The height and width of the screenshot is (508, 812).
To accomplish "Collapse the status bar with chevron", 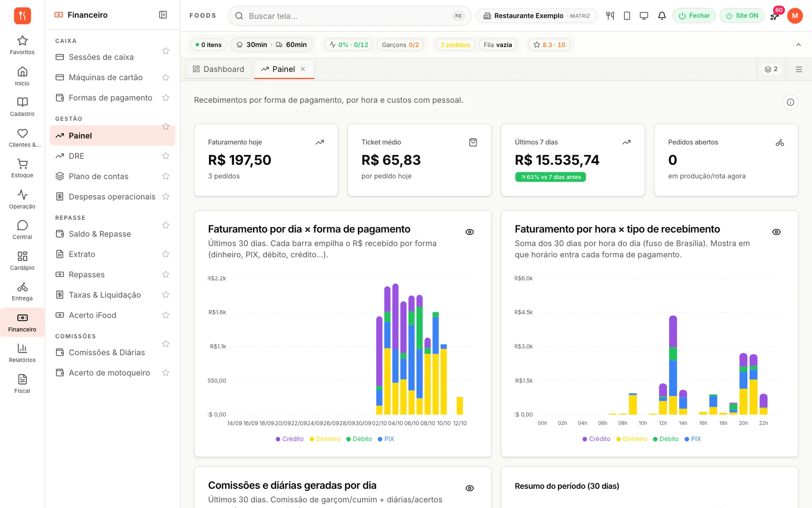I will pos(798,44).
